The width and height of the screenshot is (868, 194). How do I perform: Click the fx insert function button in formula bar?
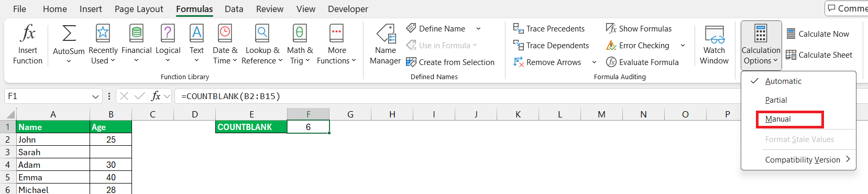click(x=156, y=96)
